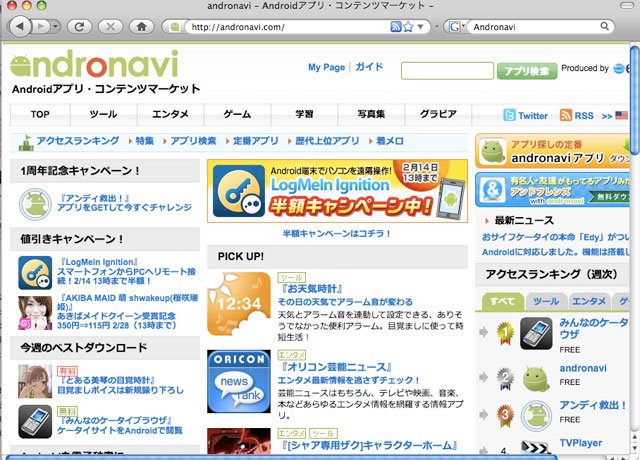Click the andronavi.com URL field
The image size is (640, 460).
click(288, 27)
